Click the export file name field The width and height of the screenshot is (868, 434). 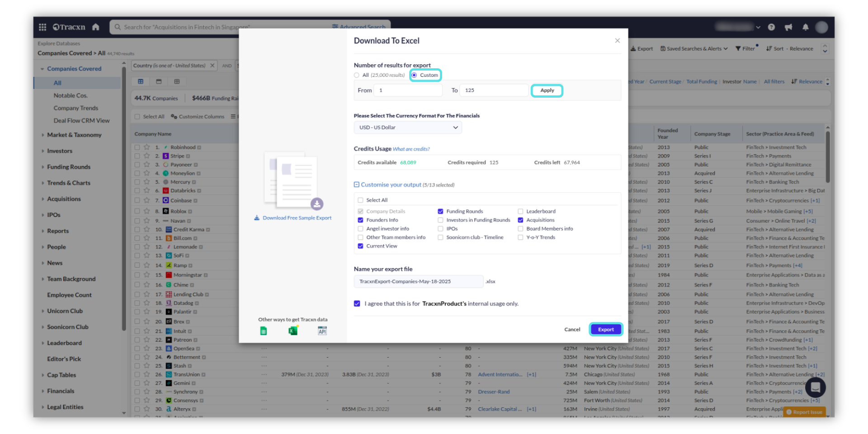[x=418, y=281]
